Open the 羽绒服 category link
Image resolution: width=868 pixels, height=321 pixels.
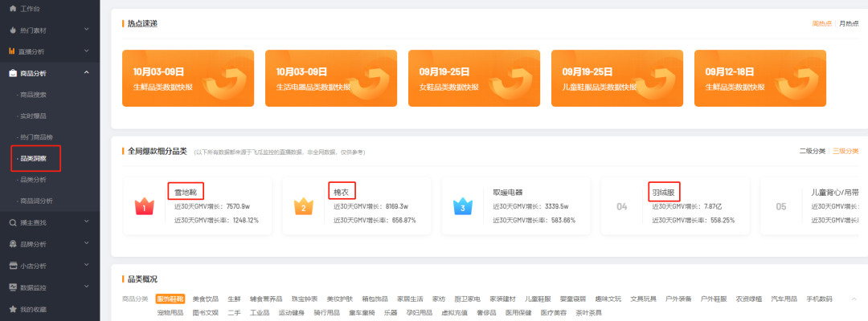coord(665,192)
